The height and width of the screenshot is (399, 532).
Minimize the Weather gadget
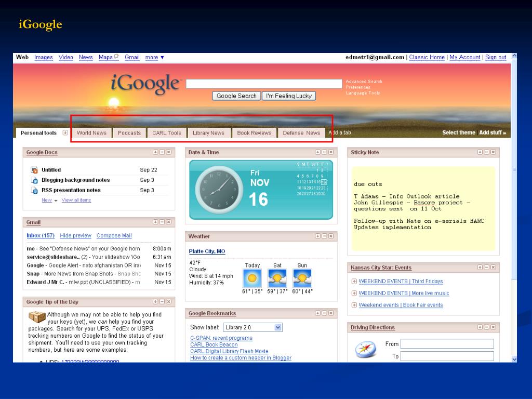point(324,236)
